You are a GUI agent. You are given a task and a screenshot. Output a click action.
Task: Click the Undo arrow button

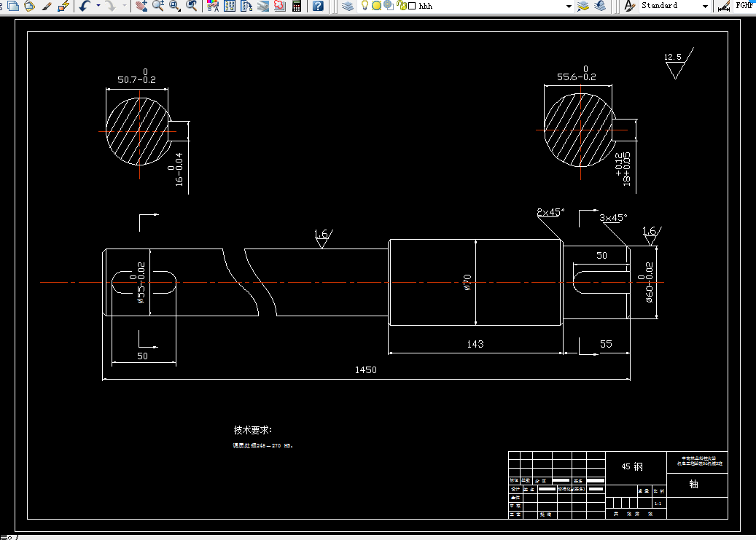coord(85,6)
